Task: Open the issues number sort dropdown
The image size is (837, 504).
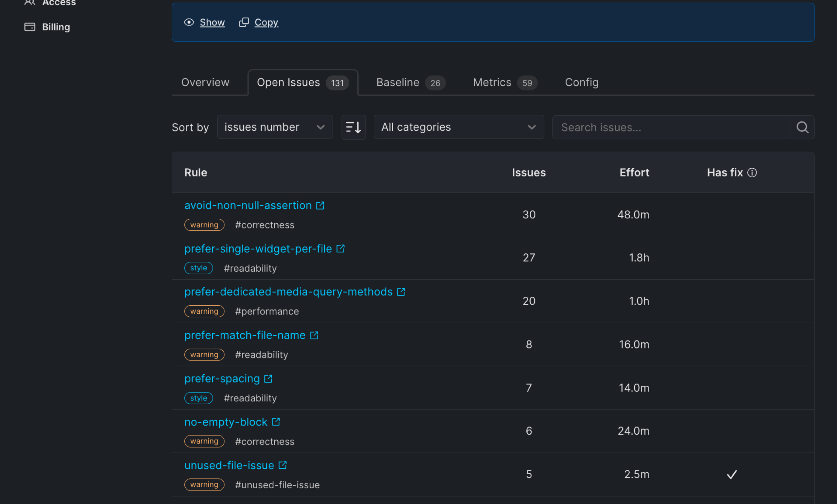Action: tap(275, 127)
